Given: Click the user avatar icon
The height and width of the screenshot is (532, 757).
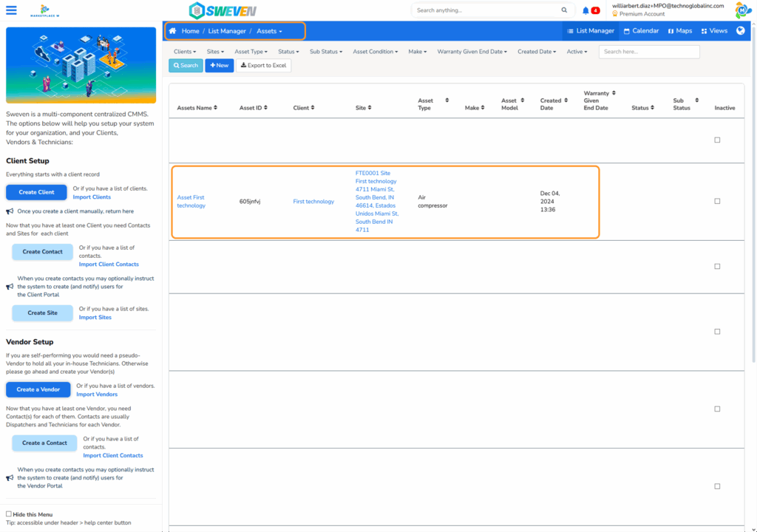Looking at the screenshot, I should coord(742,10).
